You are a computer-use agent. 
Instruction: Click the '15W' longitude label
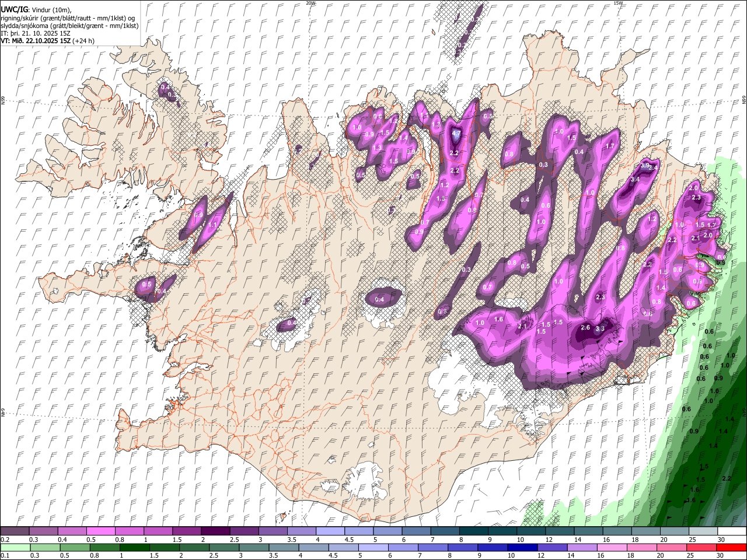coord(618,3)
